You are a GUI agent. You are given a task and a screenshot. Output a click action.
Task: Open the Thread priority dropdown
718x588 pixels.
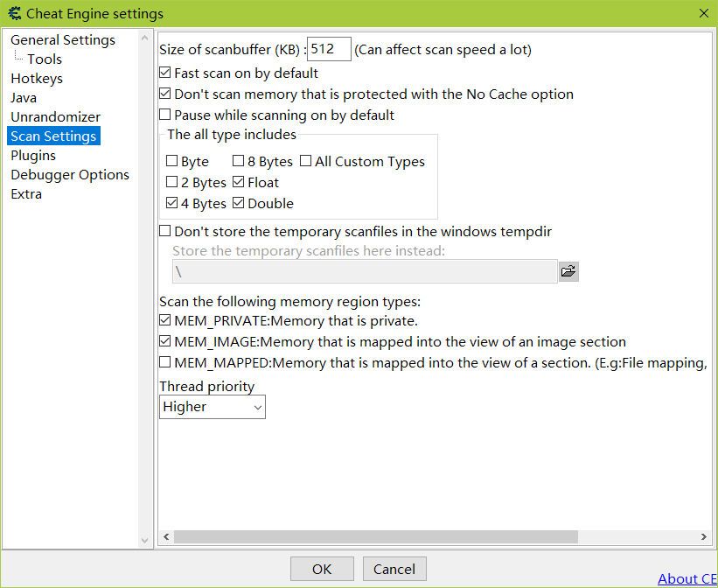pyautogui.click(x=213, y=407)
